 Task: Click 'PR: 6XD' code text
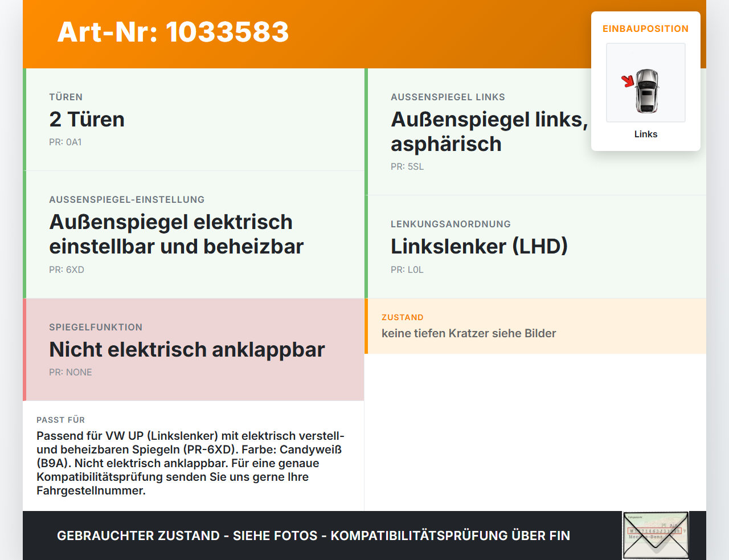(67, 269)
